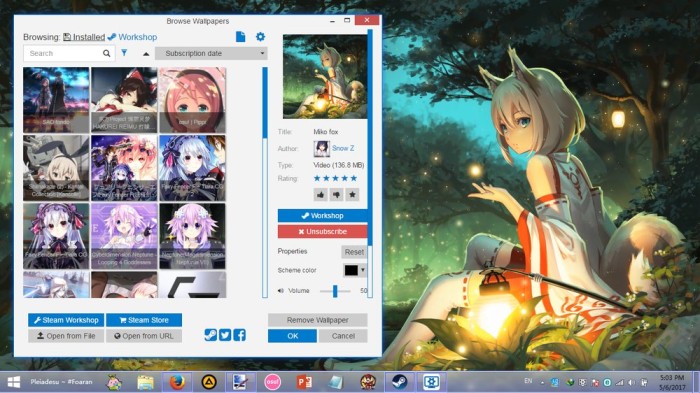Image resolution: width=700 pixels, height=393 pixels.
Task: Select the Hakurei Reimu wallpaper thumbnail
Action: [x=124, y=100]
